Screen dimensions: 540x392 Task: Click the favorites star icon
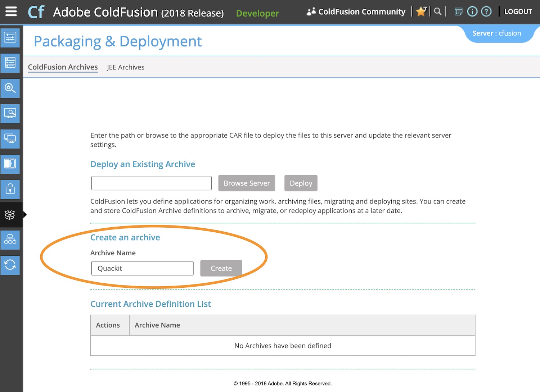421,12
